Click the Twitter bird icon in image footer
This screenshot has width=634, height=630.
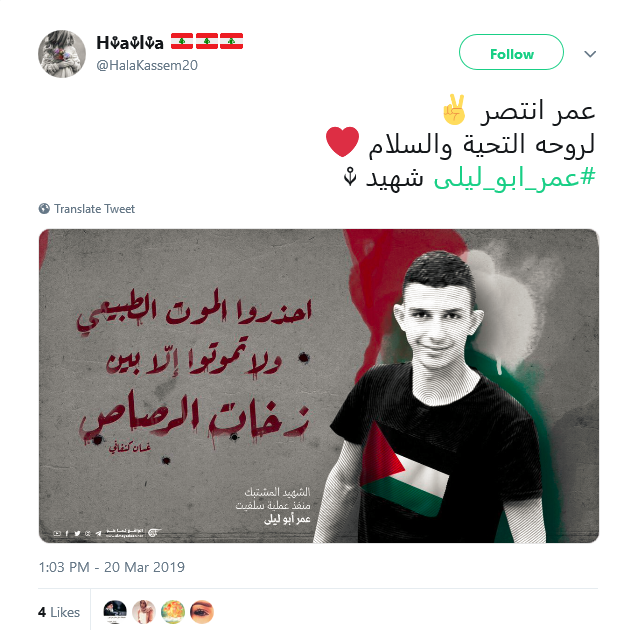(x=77, y=533)
